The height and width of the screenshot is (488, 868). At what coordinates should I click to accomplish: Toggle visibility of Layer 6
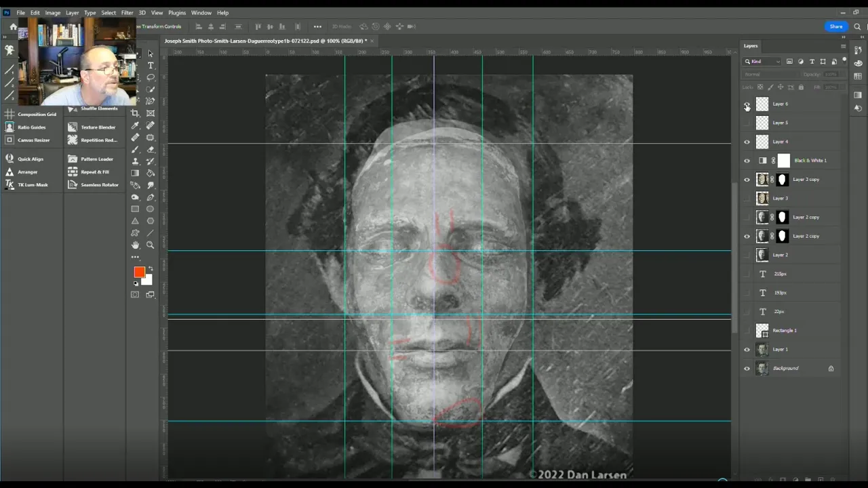747,104
